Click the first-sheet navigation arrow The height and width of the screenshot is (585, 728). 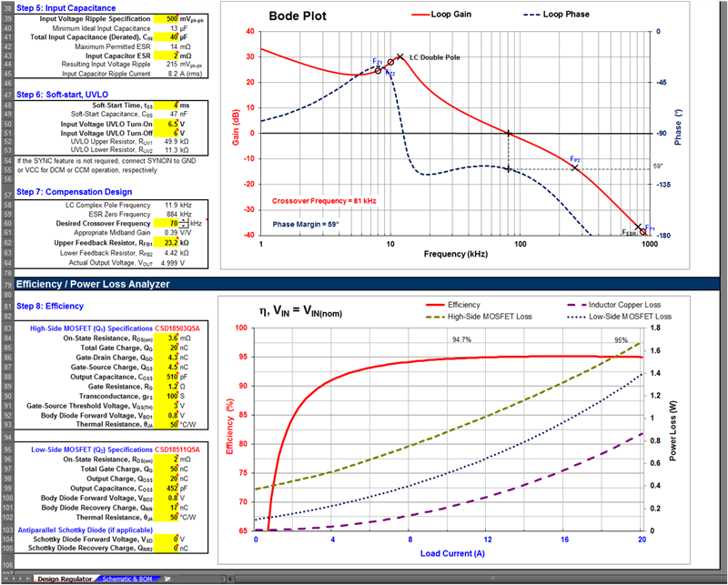[x=5, y=579]
